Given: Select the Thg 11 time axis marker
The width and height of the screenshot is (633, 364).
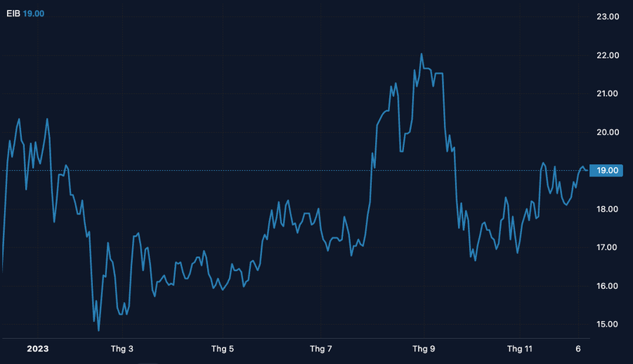Looking at the screenshot, I should coord(520,348).
